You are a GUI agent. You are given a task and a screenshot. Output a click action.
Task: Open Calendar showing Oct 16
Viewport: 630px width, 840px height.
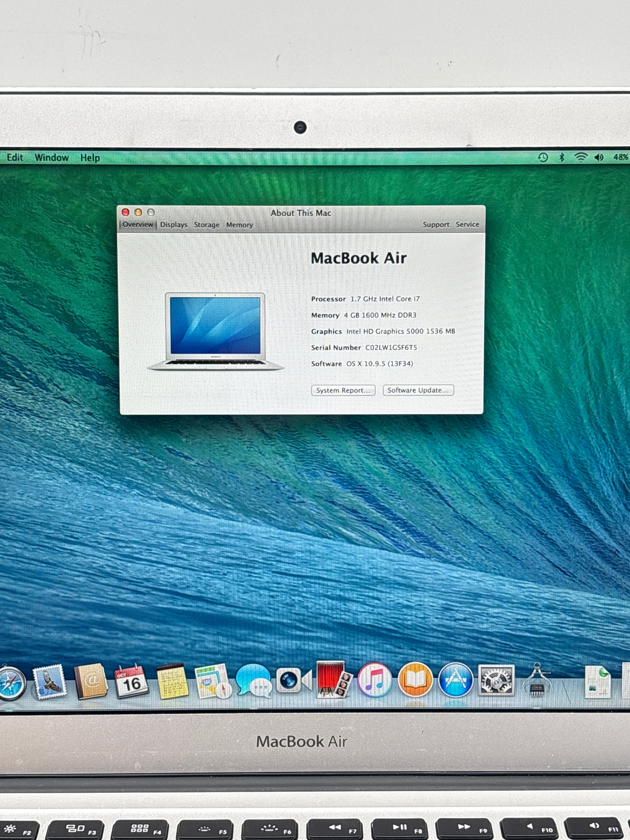pos(131,681)
